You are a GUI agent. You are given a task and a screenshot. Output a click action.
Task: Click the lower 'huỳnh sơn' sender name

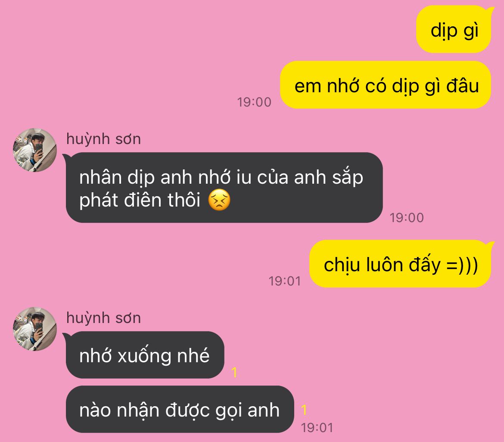103,318
